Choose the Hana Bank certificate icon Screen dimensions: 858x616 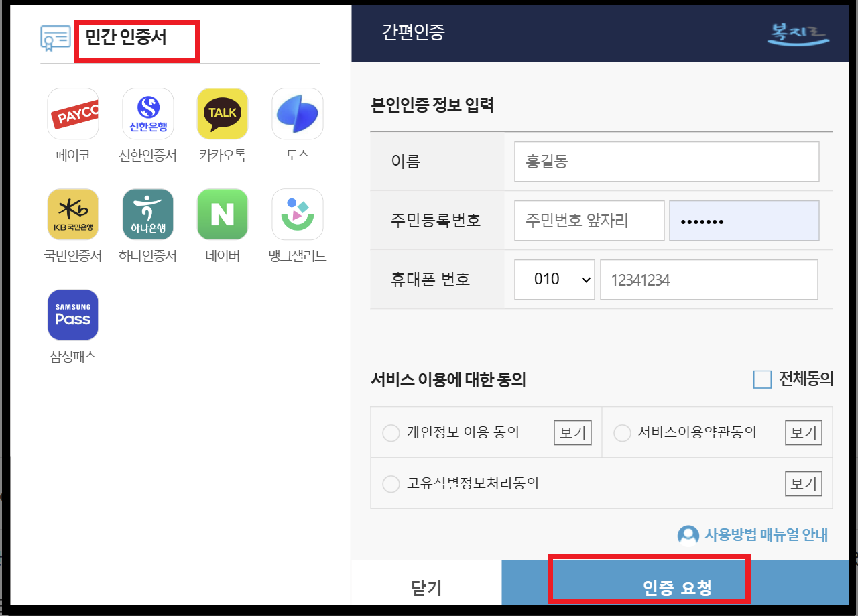pyautogui.click(x=148, y=214)
